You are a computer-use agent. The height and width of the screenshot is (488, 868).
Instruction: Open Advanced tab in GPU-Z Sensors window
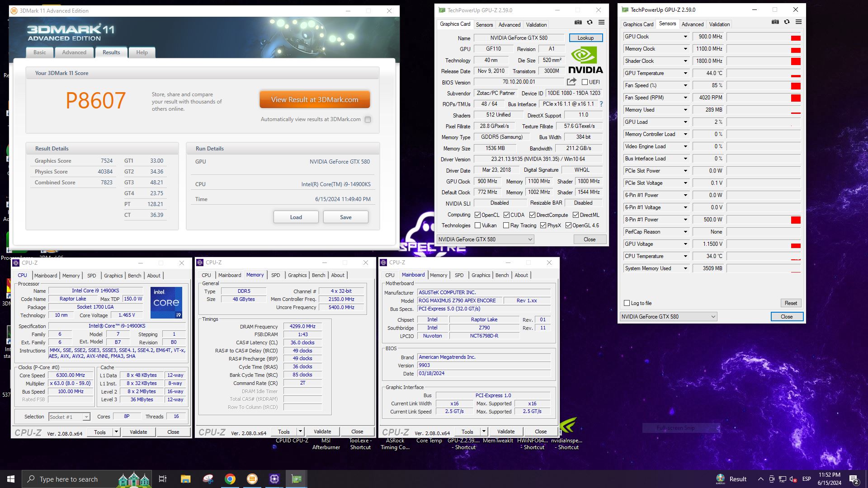pyautogui.click(x=693, y=24)
